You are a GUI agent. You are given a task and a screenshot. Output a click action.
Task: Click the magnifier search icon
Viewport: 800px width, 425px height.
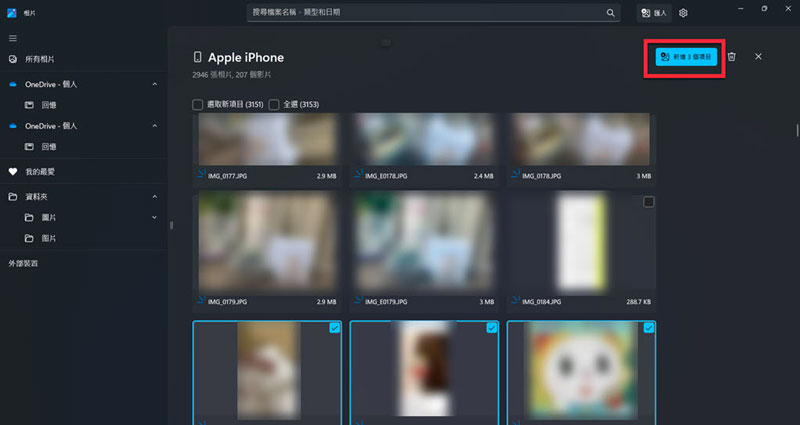pyautogui.click(x=610, y=13)
